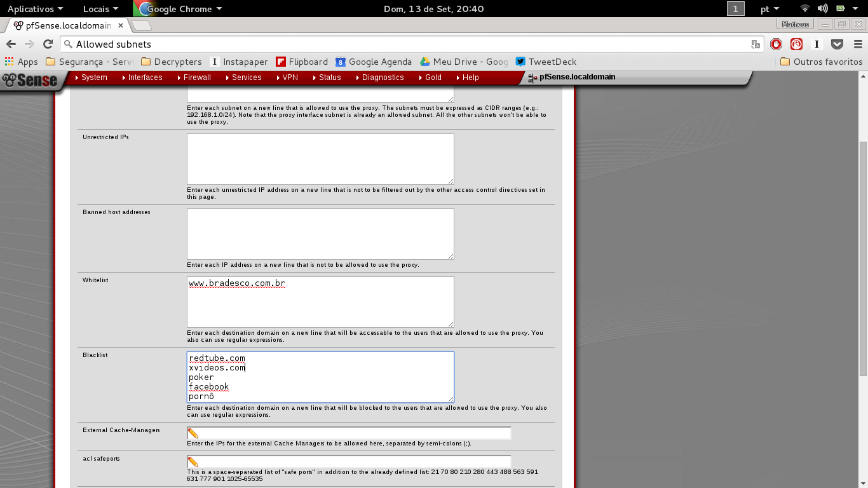
Task: Expand the Outros favoritos bookmark folder
Action: tap(821, 62)
